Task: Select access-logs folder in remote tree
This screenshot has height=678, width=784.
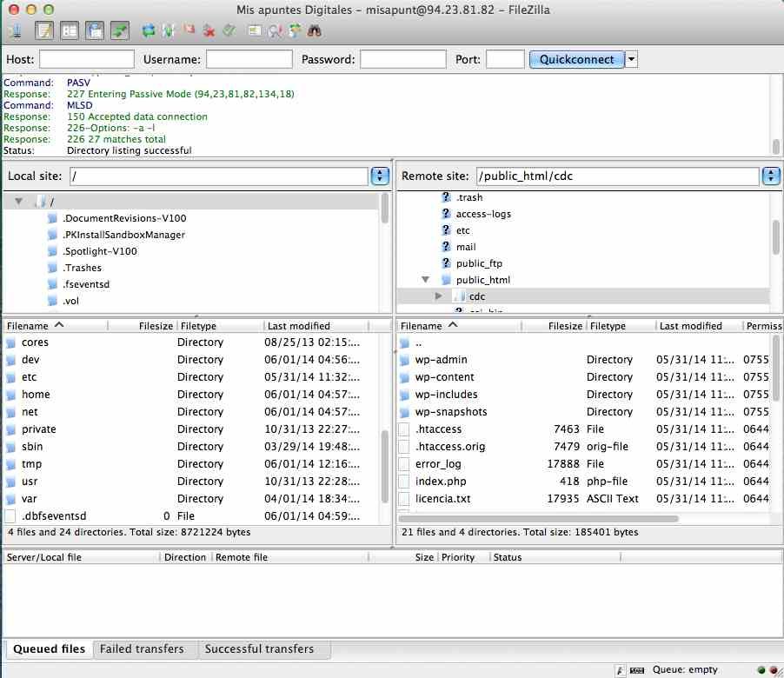Action: pyautogui.click(x=483, y=214)
